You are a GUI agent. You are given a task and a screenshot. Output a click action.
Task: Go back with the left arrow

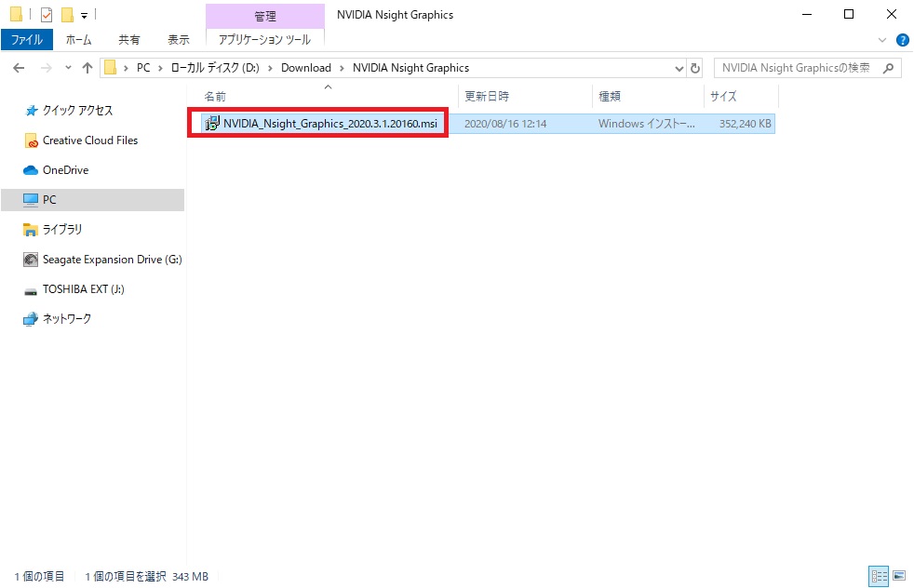pos(19,68)
